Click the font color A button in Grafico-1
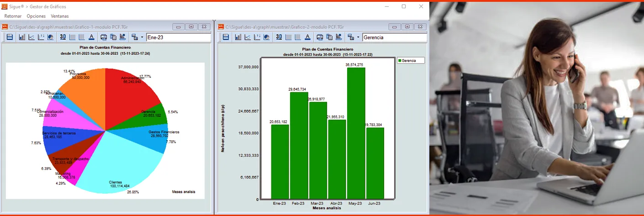644x216 pixels. (91, 37)
